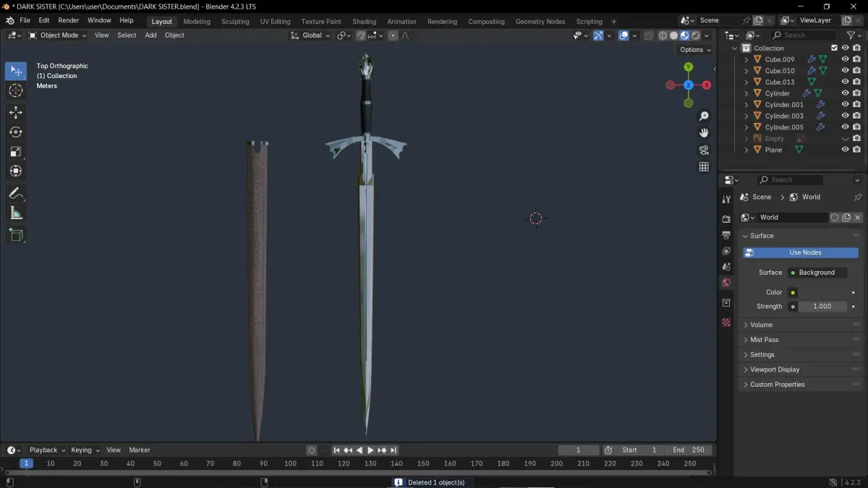
Task: Show the hidden Empty object
Action: pyautogui.click(x=845, y=139)
